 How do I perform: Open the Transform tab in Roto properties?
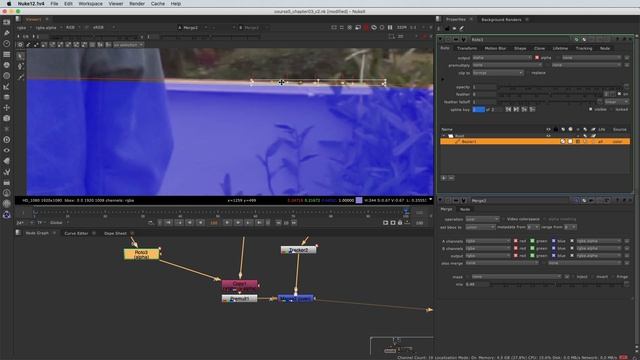click(x=467, y=48)
